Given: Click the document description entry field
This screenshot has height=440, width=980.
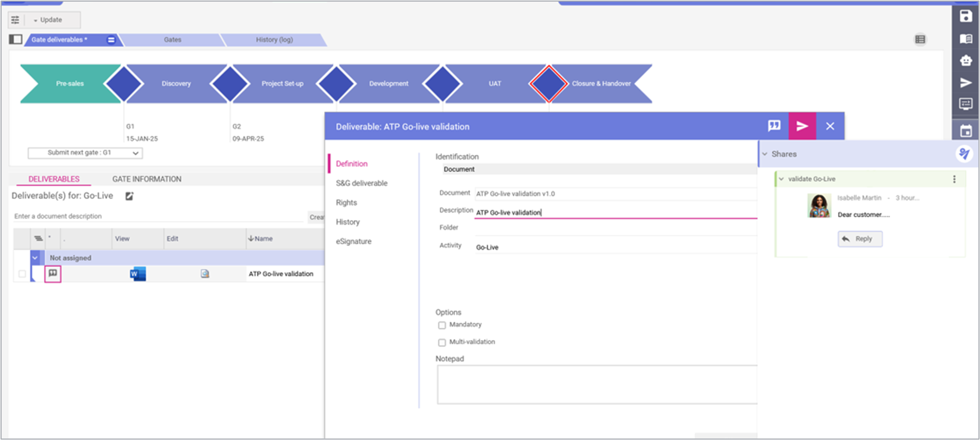Looking at the screenshot, I should [158, 216].
